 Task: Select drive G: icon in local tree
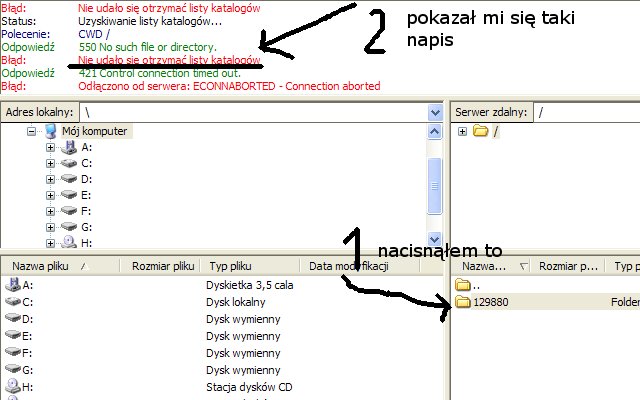tap(69, 227)
